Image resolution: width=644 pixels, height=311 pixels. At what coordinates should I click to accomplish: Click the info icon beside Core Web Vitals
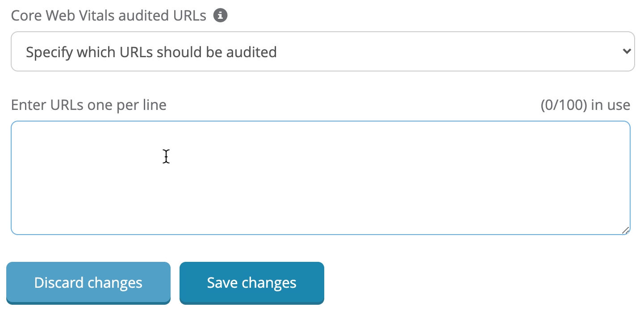220,16
